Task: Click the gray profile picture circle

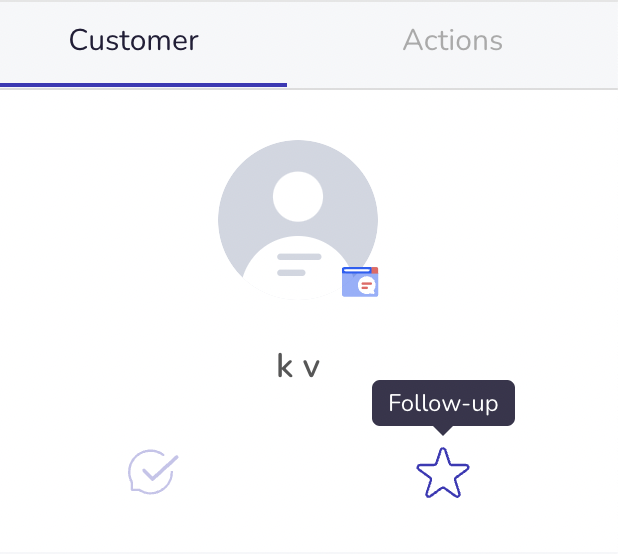Action: point(298,220)
